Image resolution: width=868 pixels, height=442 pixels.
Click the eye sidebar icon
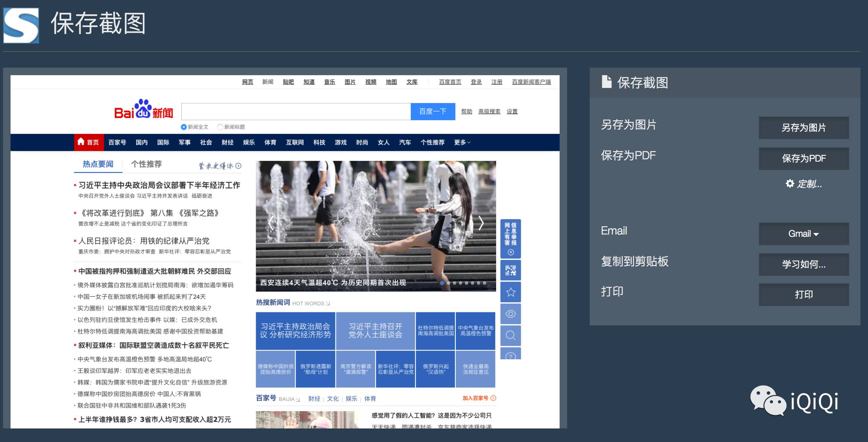(510, 314)
